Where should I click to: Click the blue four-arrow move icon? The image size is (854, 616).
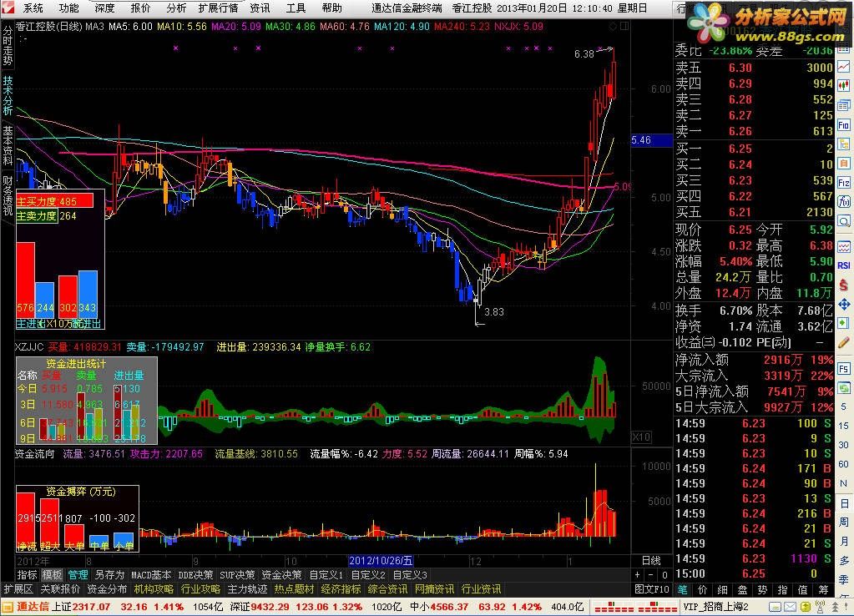pyautogui.click(x=844, y=304)
